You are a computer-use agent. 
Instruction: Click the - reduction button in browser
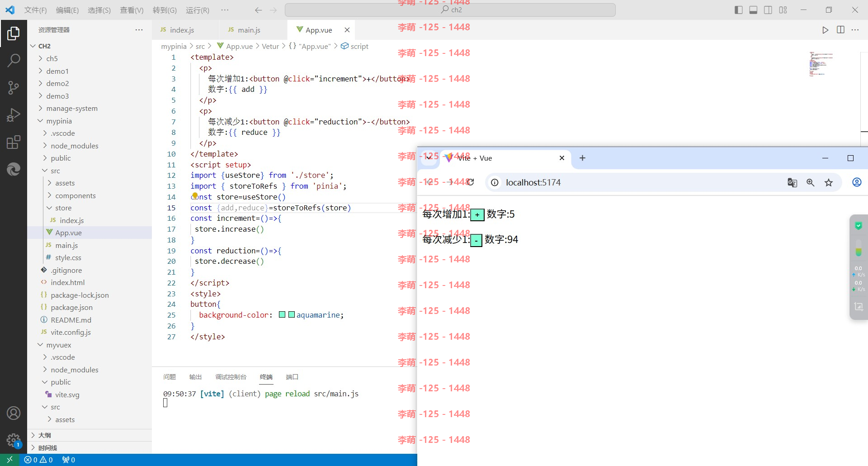[476, 240]
